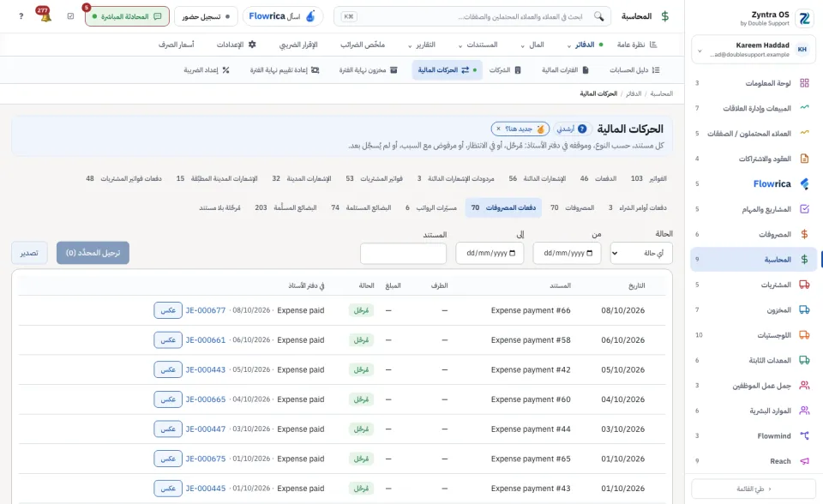Open the إلى date picker field
This screenshot has width=823, height=504.
click(490, 253)
